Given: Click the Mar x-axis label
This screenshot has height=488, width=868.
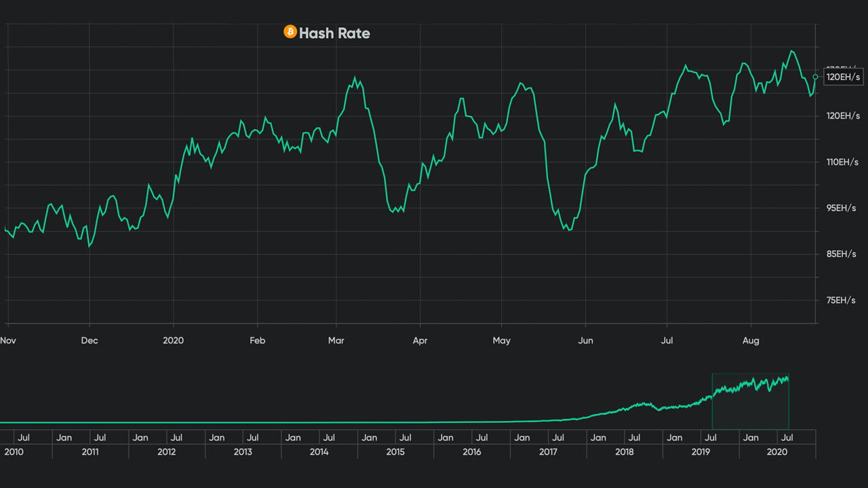Looking at the screenshot, I should click(x=336, y=340).
